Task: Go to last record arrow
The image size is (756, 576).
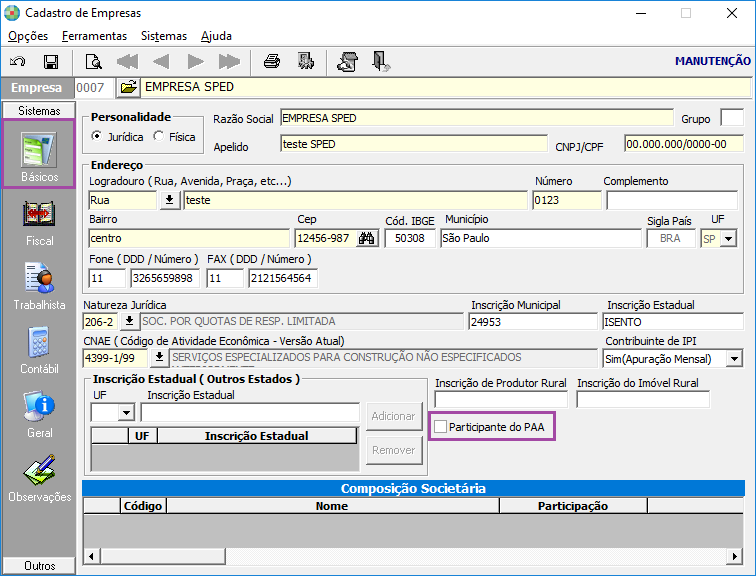Action: (x=229, y=62)
